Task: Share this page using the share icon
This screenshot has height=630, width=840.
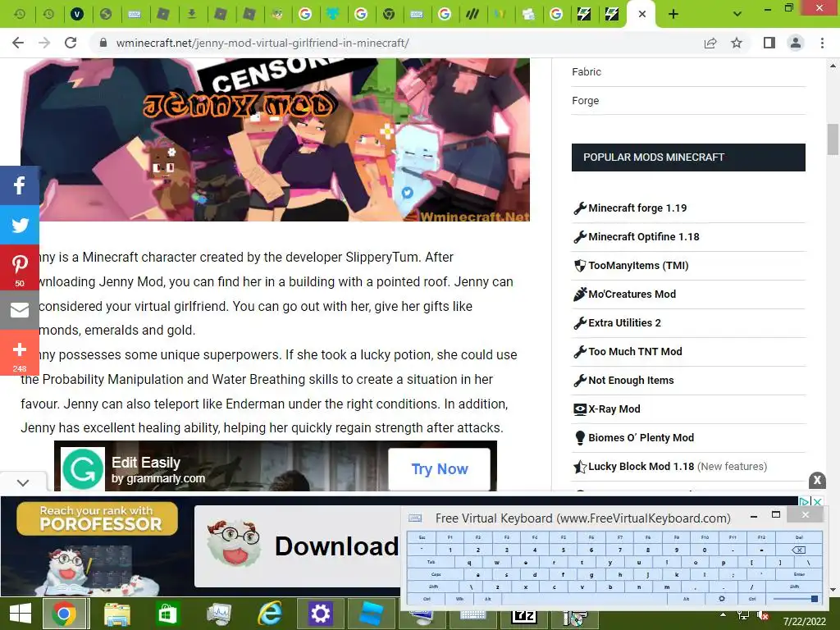Action: tap(710, 43)
